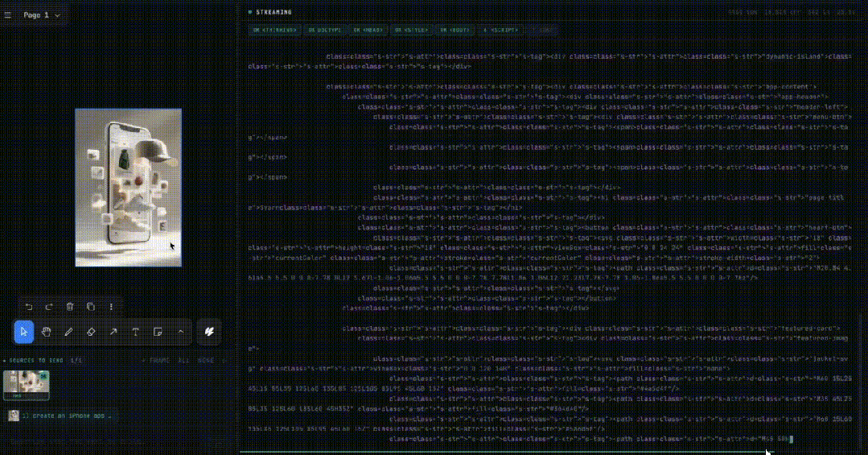Choose the Sticky note tool
Image resolution: width=868 pixels, height=455 pixels.
point(158,332)
